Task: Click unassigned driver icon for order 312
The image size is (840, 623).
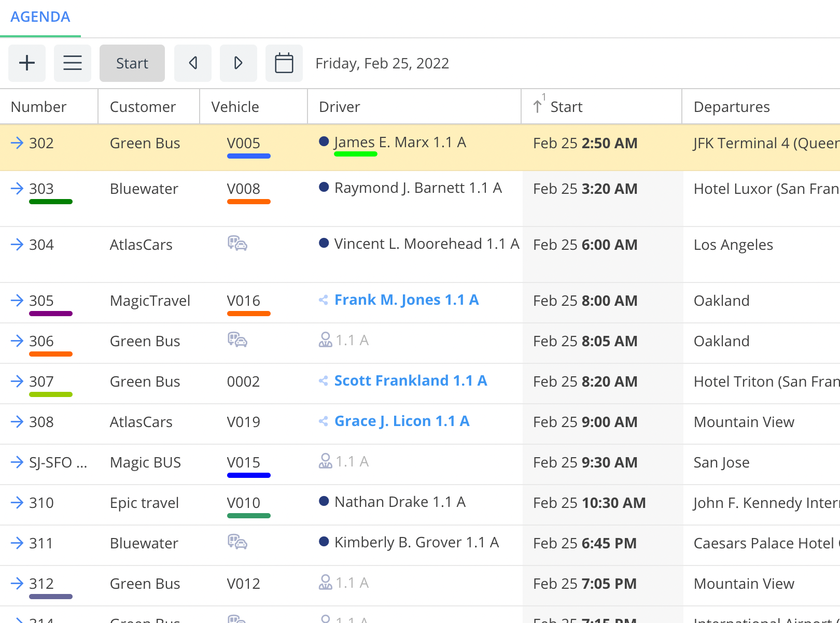Action: pos(325,582)
